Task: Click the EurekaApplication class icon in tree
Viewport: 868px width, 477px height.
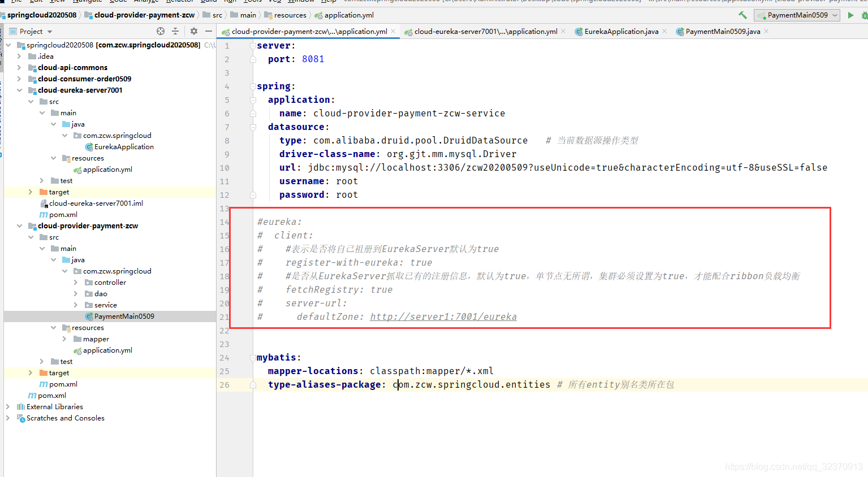Action: [x=89, y=147]
